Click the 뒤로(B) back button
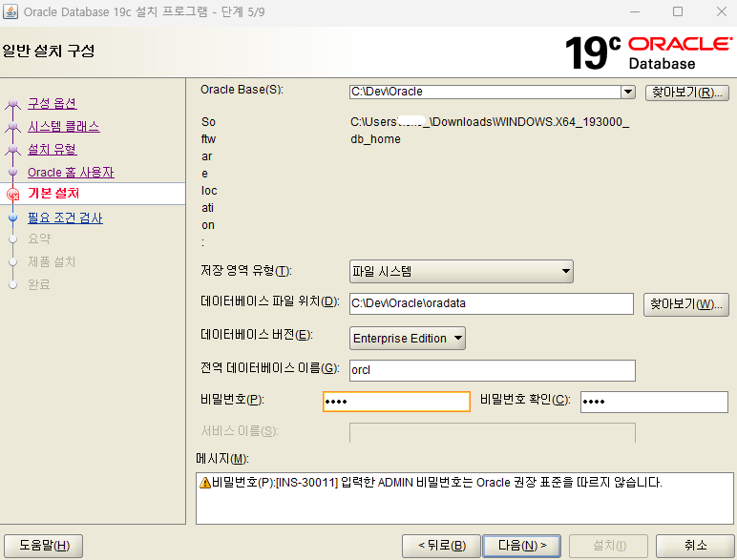This screenshot has width=737, height=560. point(441,546)
